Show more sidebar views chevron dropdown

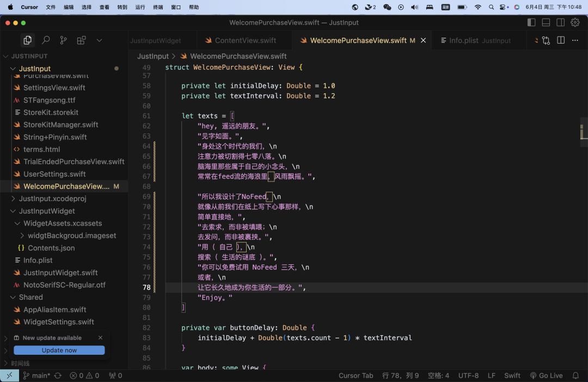coord(99,40)
